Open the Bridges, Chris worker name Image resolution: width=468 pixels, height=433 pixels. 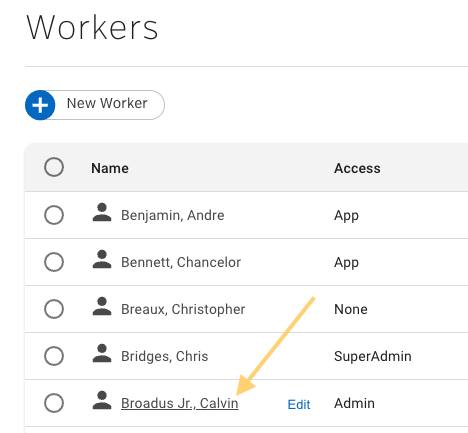pos(165,356)
